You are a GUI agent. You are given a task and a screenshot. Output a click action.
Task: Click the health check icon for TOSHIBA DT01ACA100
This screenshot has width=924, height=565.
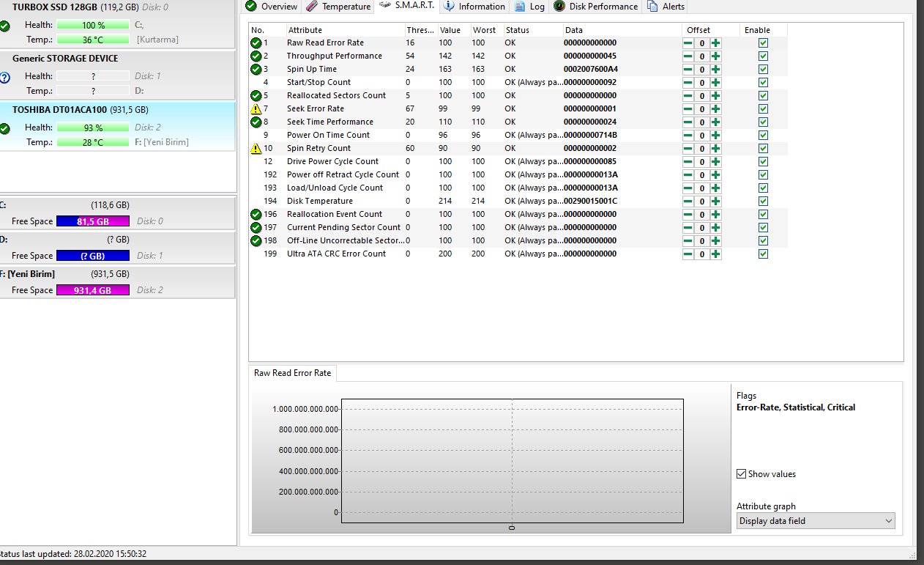point(5,128)
